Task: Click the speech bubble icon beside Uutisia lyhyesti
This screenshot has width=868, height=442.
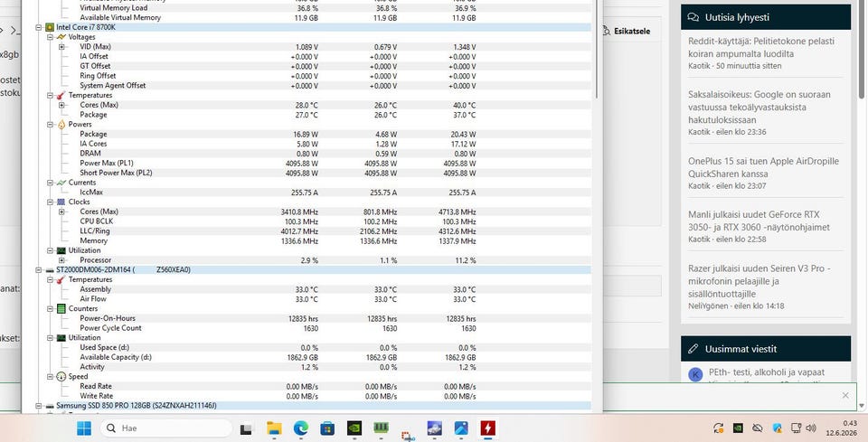Action: (693, 17)
